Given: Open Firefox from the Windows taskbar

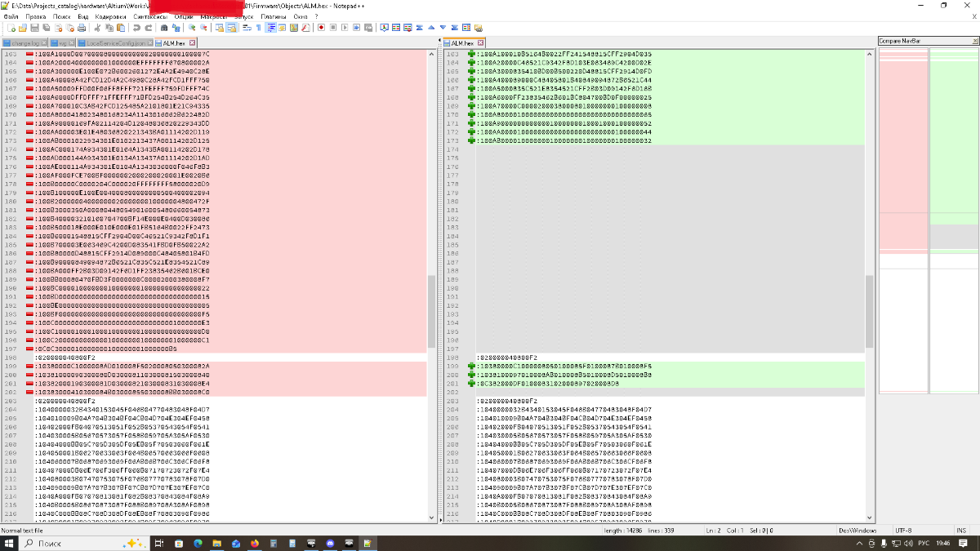Looking at the screenshot, I should (x=255, y=543).
